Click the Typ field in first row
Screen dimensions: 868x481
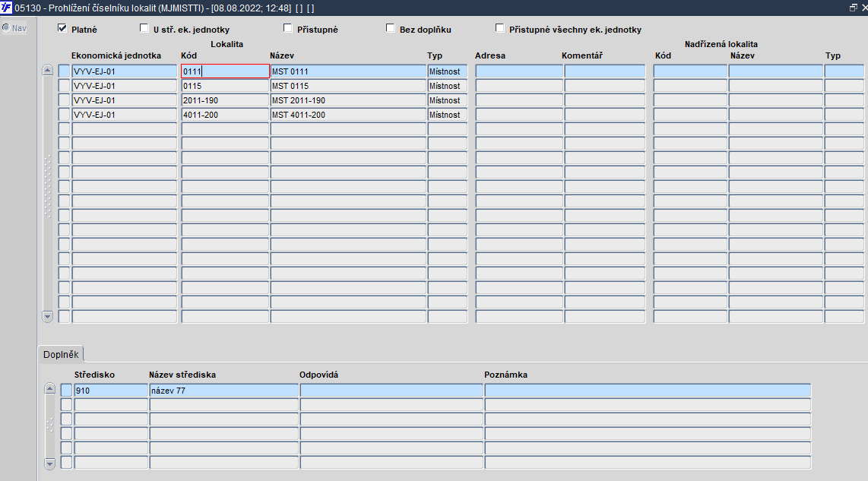[447, 71]
